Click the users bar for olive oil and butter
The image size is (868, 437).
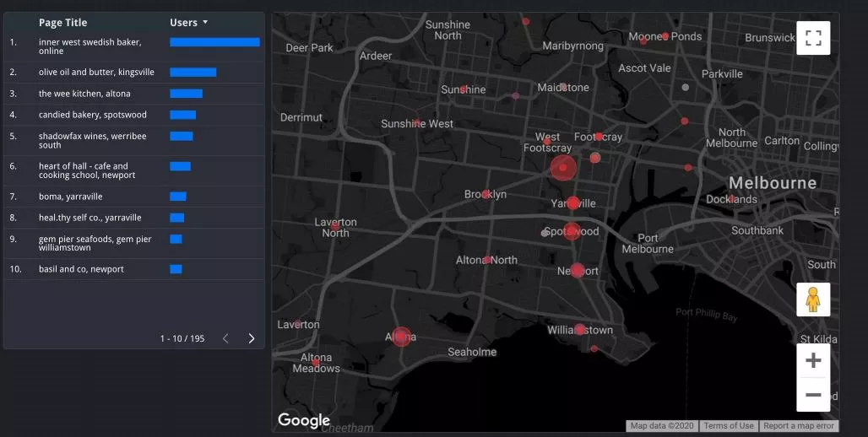click(x=193, y=73)
